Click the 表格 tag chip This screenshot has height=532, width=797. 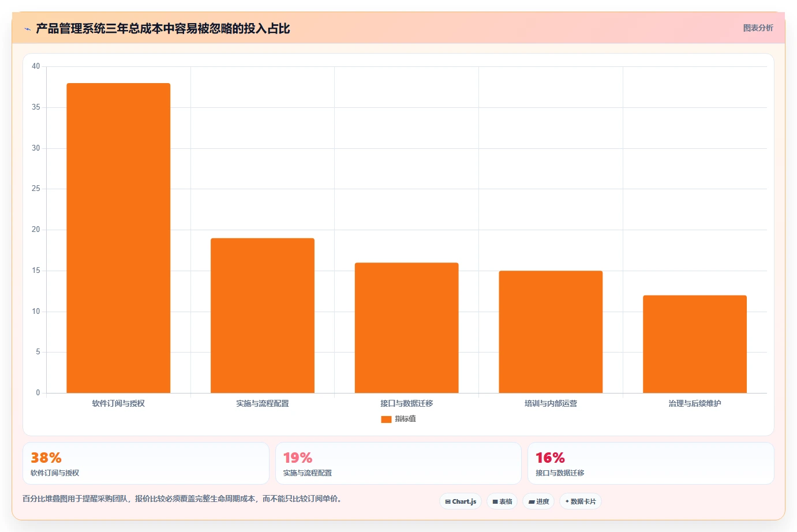[502, 501]
